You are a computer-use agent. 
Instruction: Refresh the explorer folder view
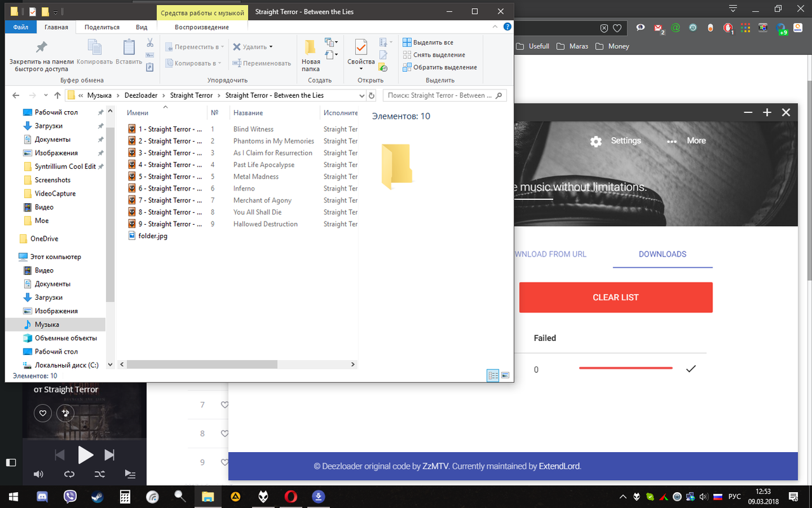click(x=372, y=96)
